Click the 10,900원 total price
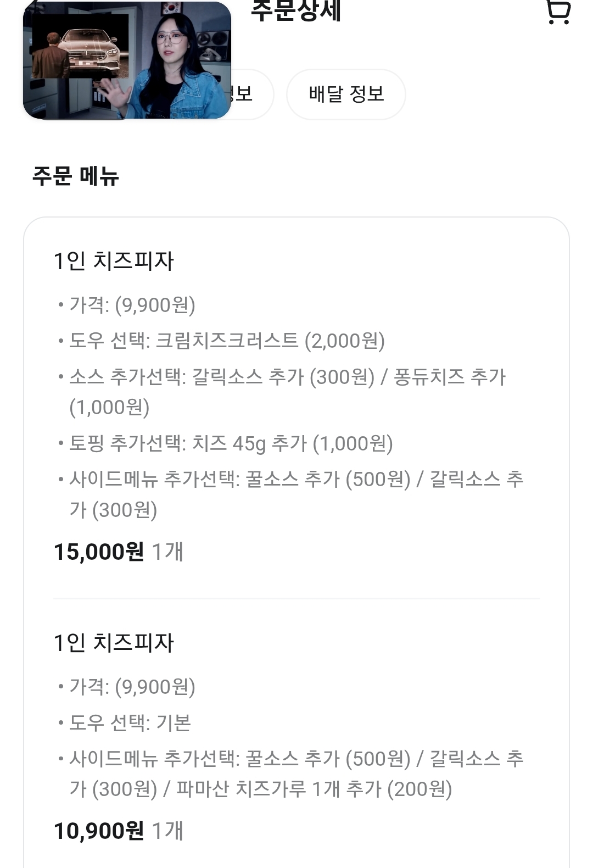The height and width of the screenshot is (868, 593). tap(99, 831)
